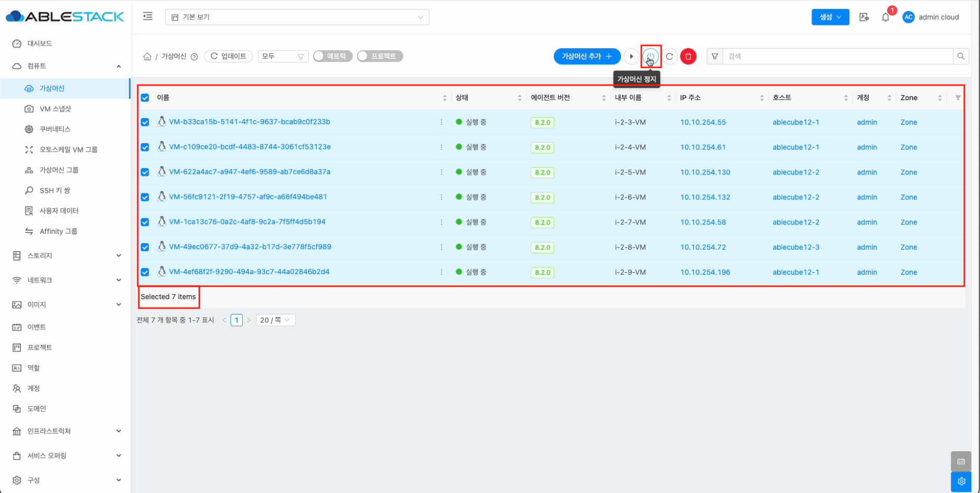Click into the 검색 search field
Screen dimensions: 980x493
pos(836,56)
